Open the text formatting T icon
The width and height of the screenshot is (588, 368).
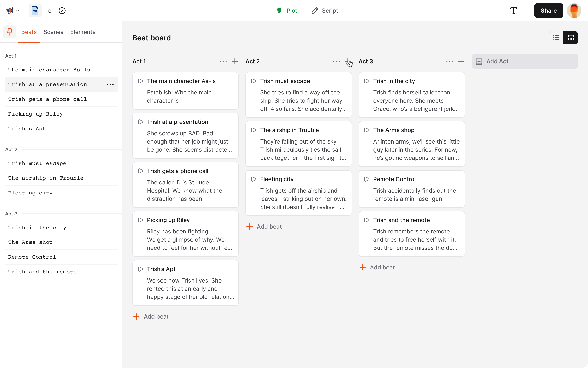click(513, 10)
